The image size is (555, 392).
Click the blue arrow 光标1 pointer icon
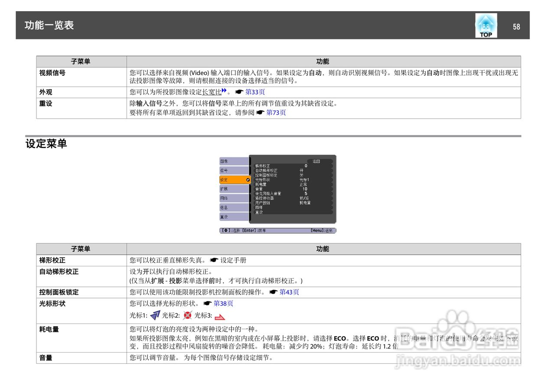155,315
